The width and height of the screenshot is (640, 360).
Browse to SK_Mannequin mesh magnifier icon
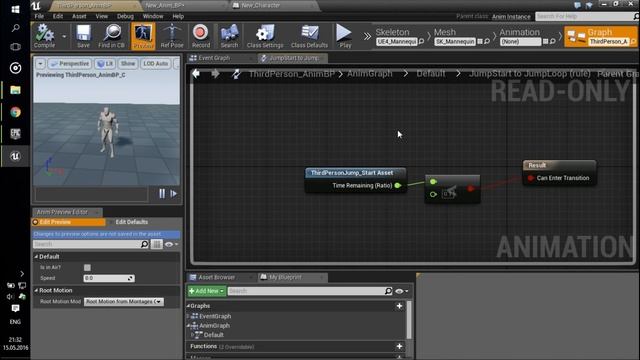tap(487, 41)
